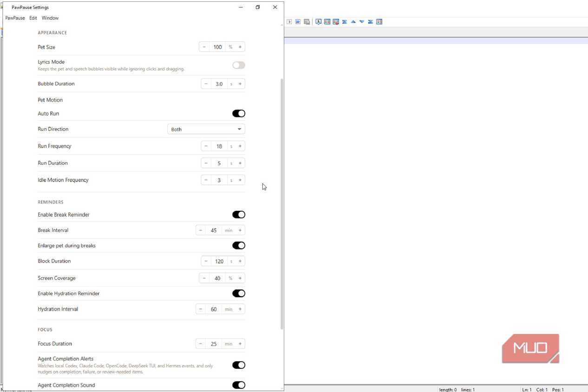Open the PawPause menu
Screen dimensions: 588x392
coord(15,18)
